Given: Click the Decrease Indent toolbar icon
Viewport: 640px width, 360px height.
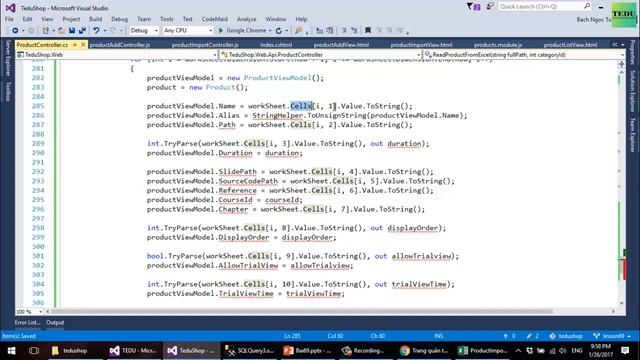Looking at the screenshot, I should click(320, 31).
